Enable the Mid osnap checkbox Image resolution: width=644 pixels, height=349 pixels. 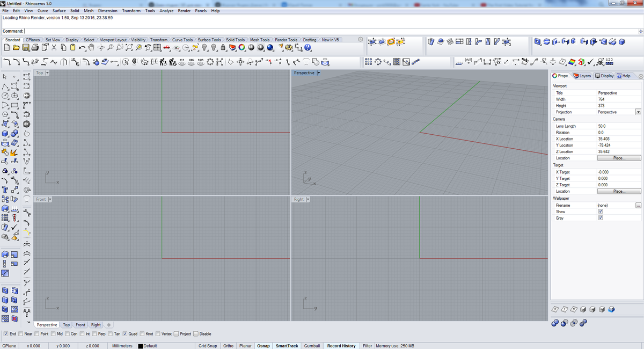click(x=53, y=333)
